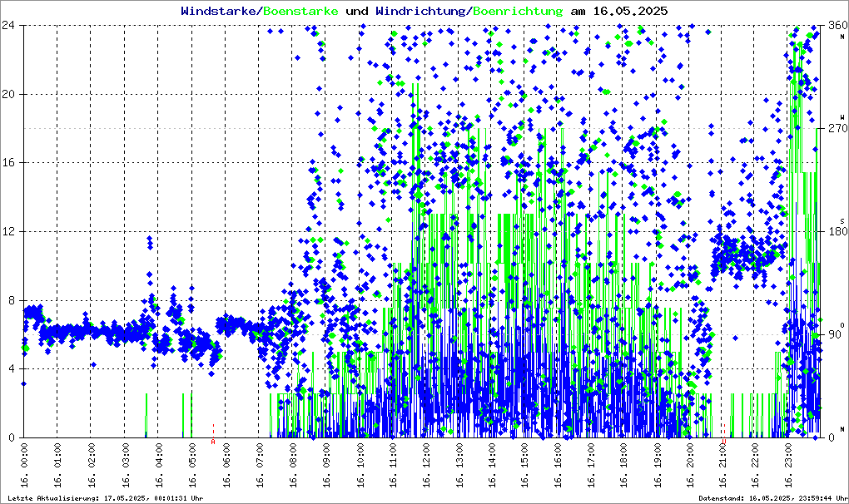849x504 pixels.
Task: Click the date '16.05.2025' in the title
Action: [630, 11]
